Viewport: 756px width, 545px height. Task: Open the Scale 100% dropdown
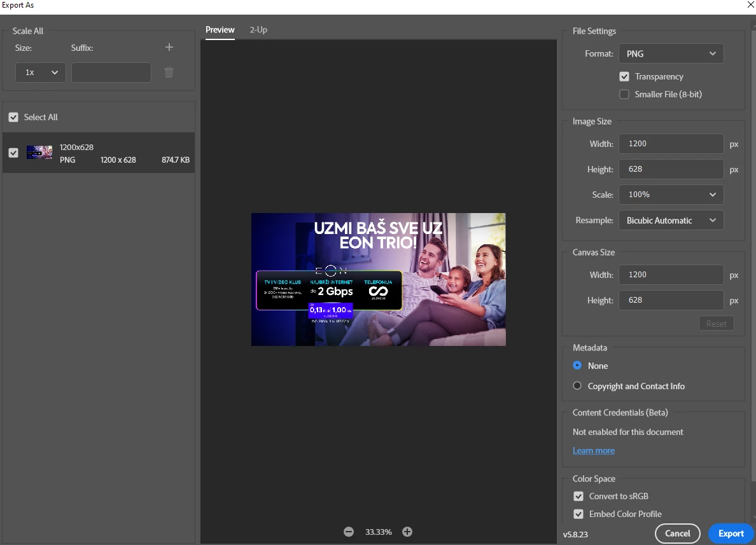pos(671,195)
